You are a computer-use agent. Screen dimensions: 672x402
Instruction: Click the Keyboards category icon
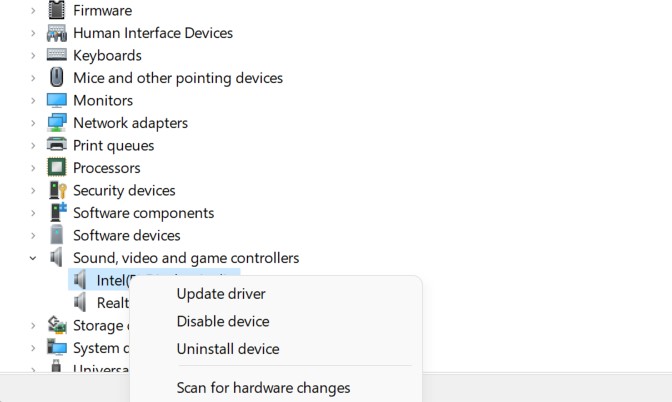[x=57, y=56]
